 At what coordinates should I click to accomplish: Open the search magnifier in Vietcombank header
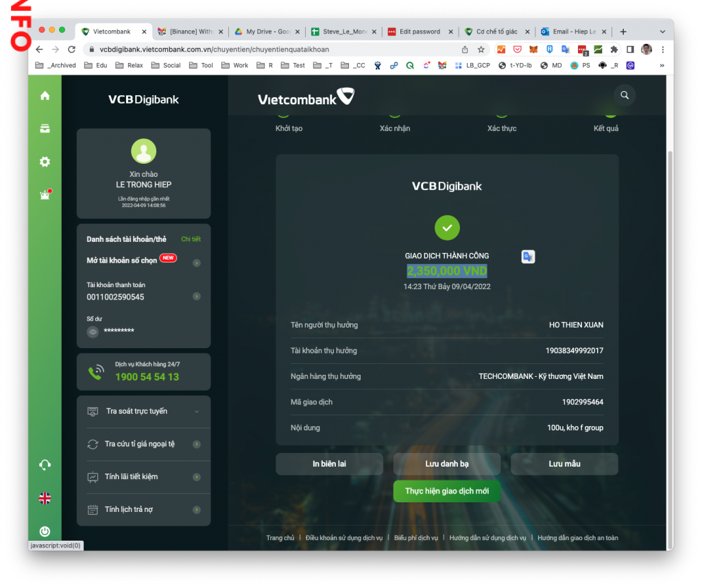pyautogui.click(x=625, y=95)
